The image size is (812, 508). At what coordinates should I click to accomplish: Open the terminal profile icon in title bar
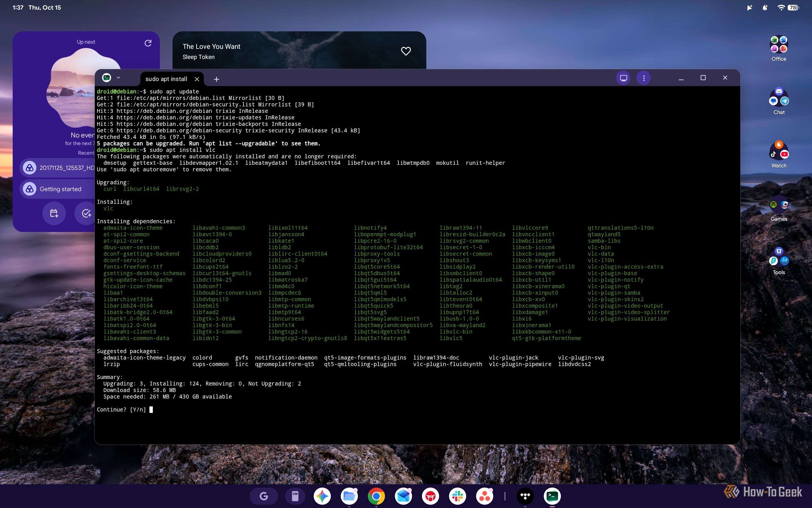(107, 78)
